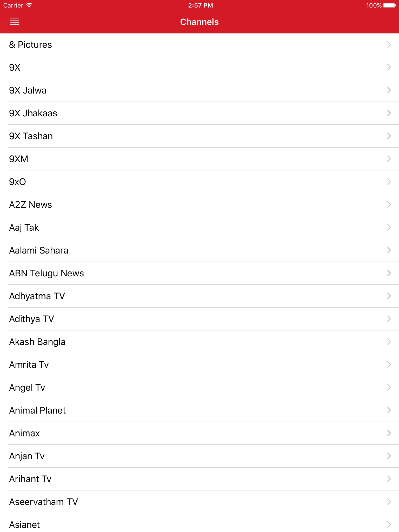Viewport: 399px width, 532px height.
Task: Open Aseervatham TV channel
Action: [x=44, y=502]
